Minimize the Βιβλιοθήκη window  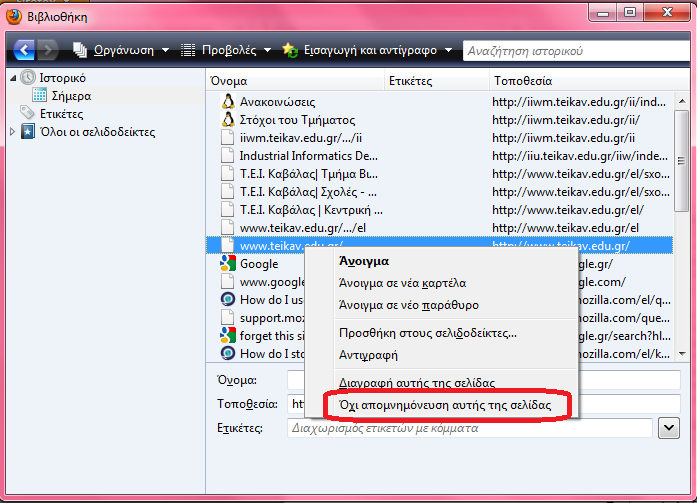603,13
